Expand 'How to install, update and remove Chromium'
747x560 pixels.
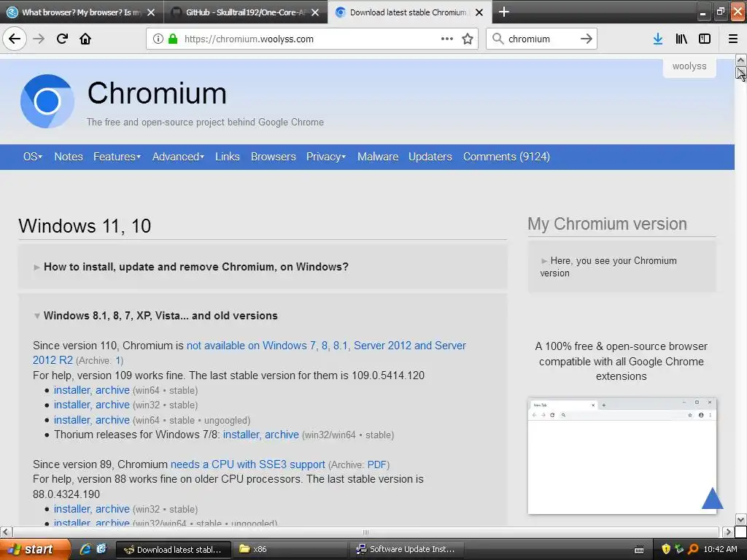[196, 267]
